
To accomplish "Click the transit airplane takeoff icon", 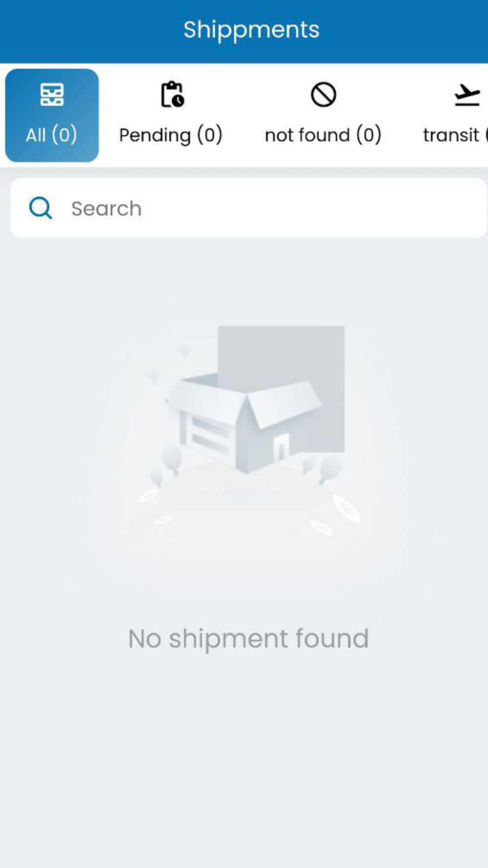I will point(467,95).
